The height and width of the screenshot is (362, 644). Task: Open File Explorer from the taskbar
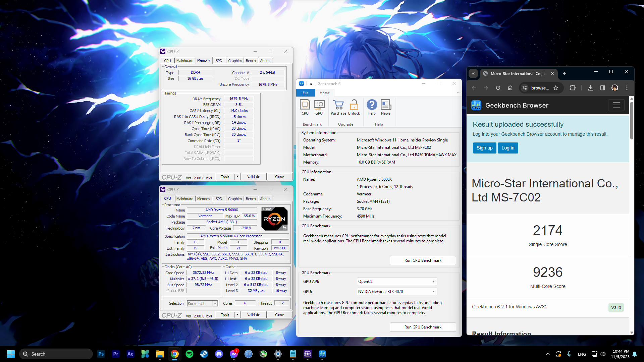click(160, 354)
